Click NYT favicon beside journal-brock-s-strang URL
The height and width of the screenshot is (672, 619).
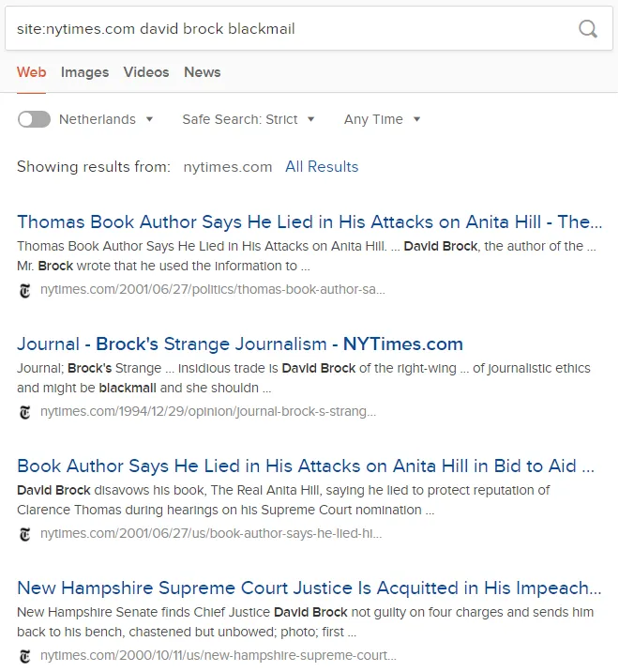click(25, 412)
